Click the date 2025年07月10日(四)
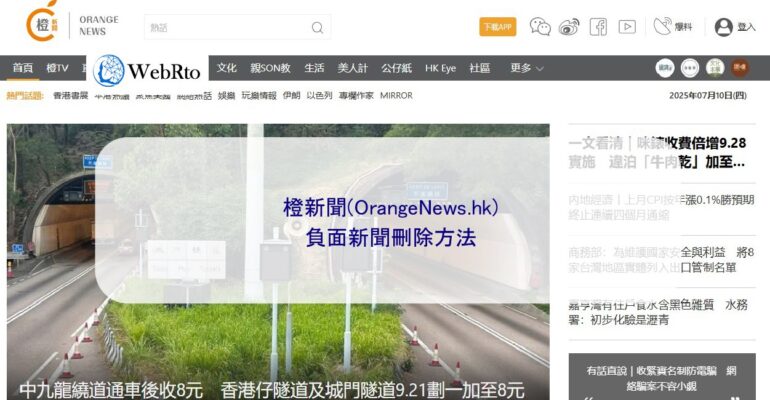This screenshot has width=770, height=400. tap(708, 95)
